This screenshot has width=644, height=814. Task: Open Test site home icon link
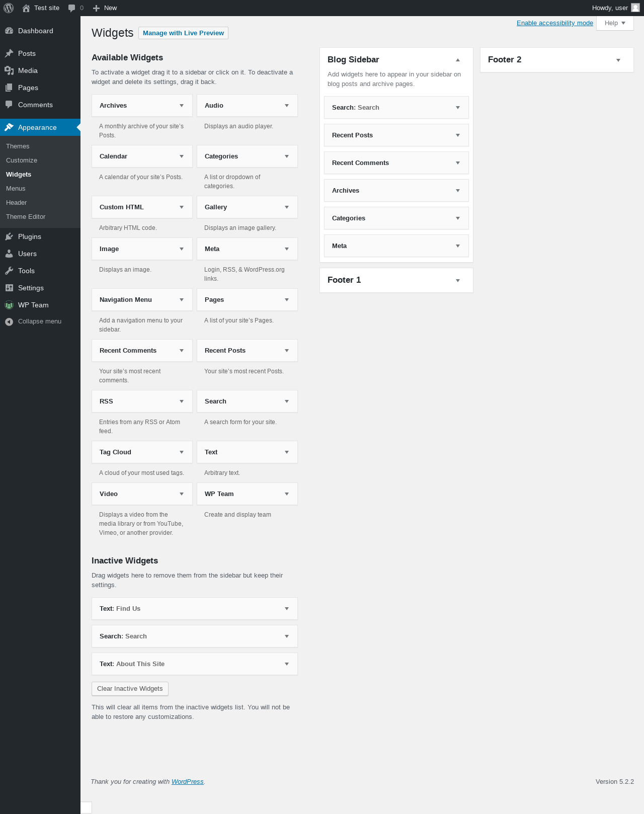[x=26, y=8]
